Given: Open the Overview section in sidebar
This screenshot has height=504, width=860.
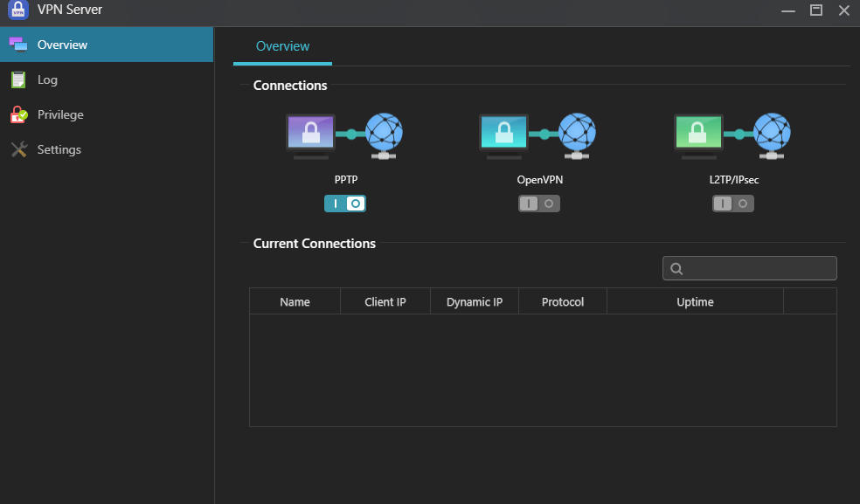Looking at the screenshot, I should tap(107, 45).
